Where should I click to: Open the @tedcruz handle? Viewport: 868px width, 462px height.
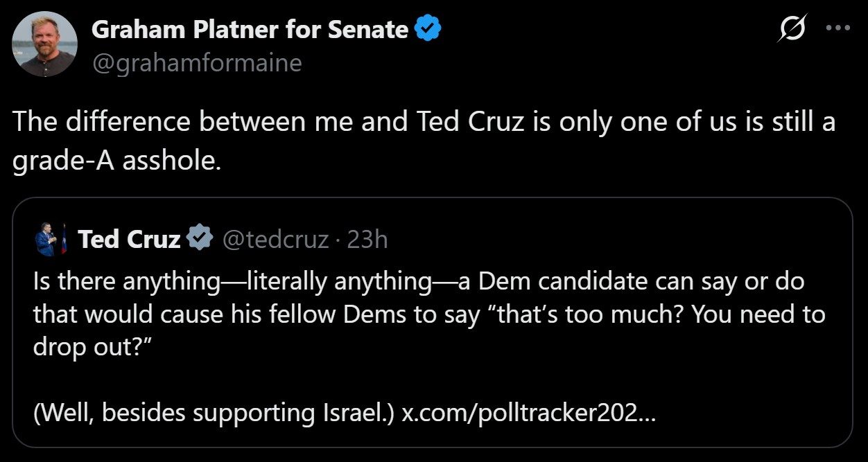275,239
